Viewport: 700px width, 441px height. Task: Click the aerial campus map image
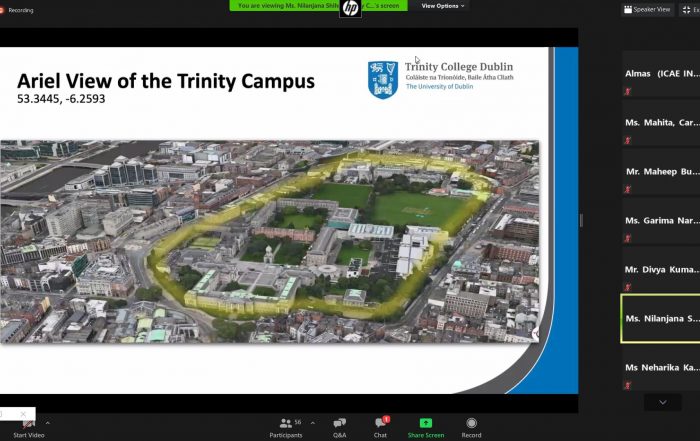(x=270, y=241)
